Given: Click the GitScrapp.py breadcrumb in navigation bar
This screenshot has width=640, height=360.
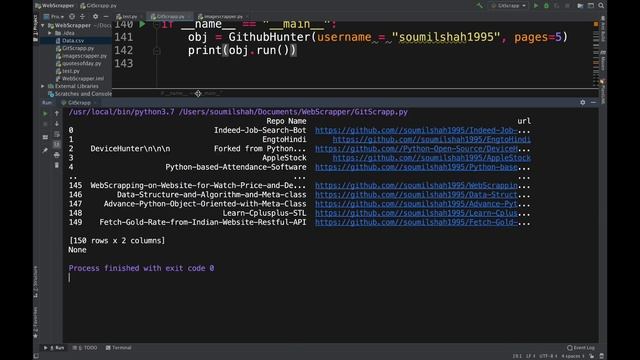Looking at the screenshot, I should point(98,6).
